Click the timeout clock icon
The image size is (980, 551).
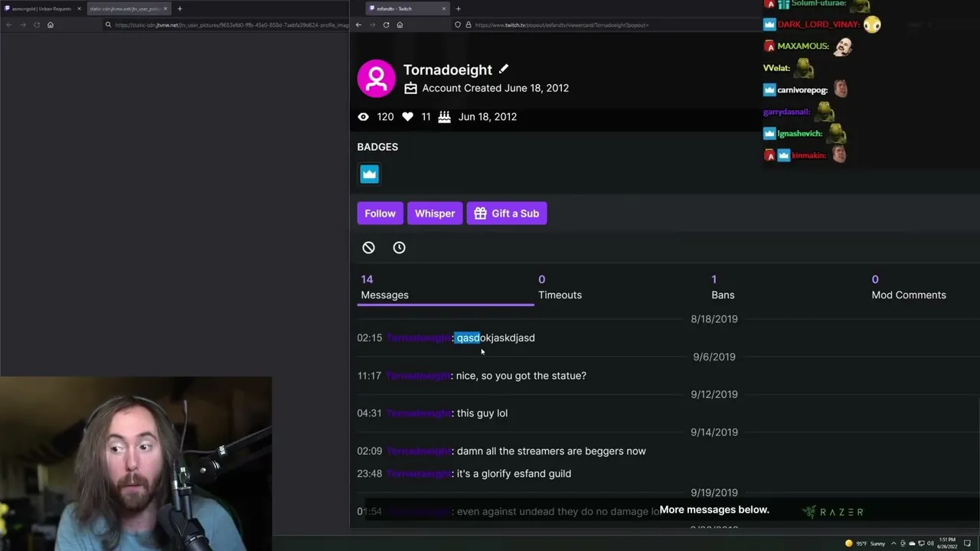point(399,247)
